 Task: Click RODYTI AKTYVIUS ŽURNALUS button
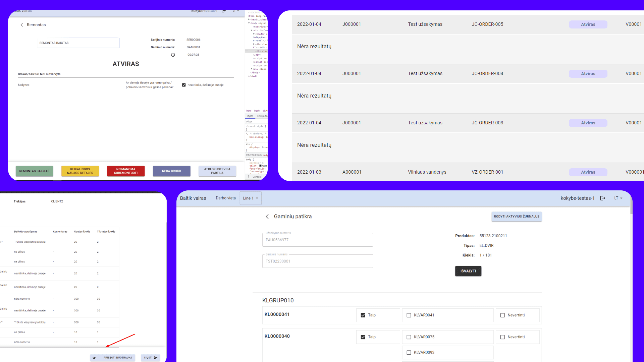[x=517, y=217]
